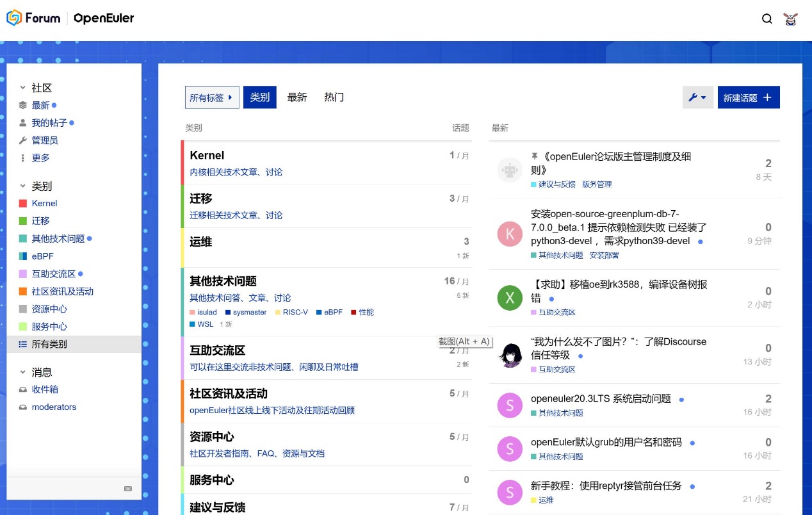Open the user avatar menu
The height and width of the screenshot is (515, 812).
tap(791, 19)
